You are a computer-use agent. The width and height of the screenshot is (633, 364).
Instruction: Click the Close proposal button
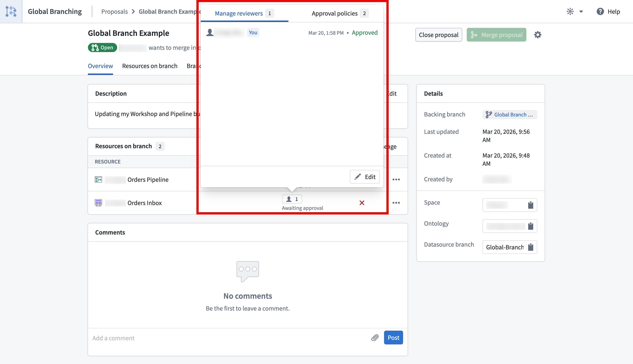coord(438,34)
